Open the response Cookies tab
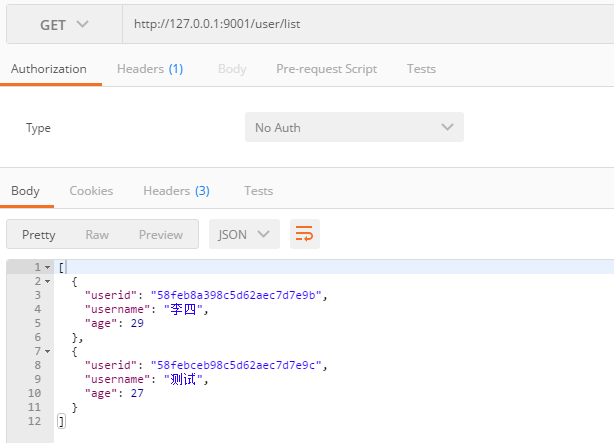This screenshot has width=614, height=443. [x=91, y=191]
